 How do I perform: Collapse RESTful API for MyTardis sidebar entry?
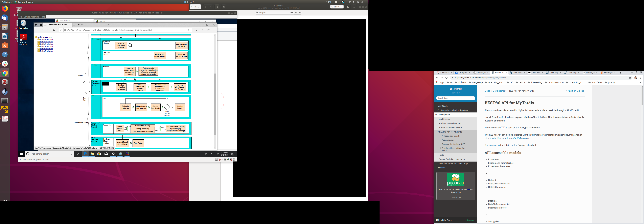[438, 132]
